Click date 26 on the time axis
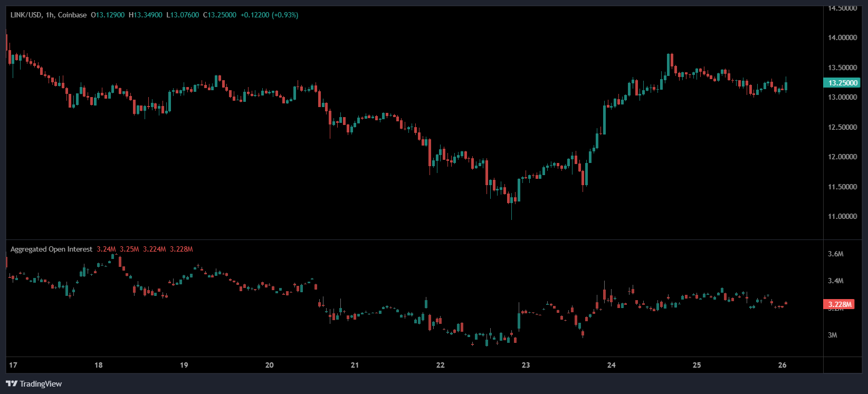Screen dimensions: 868x394 [782, 365]
